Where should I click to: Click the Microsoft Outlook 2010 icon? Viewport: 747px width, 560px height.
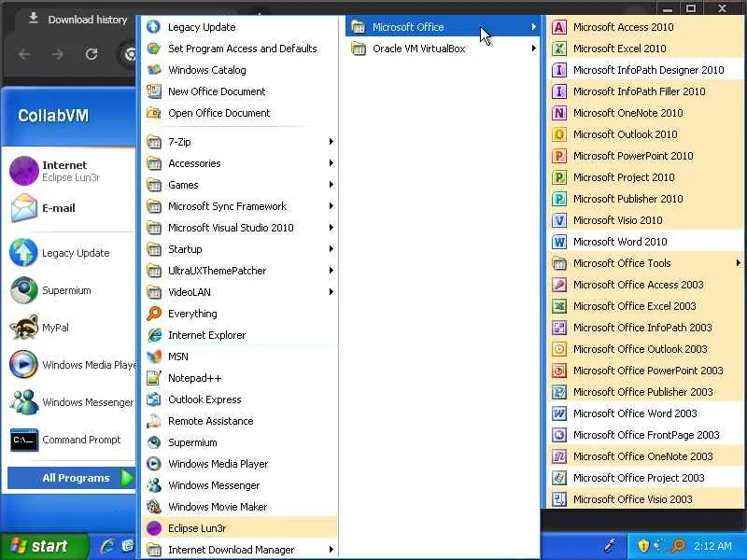558,134
